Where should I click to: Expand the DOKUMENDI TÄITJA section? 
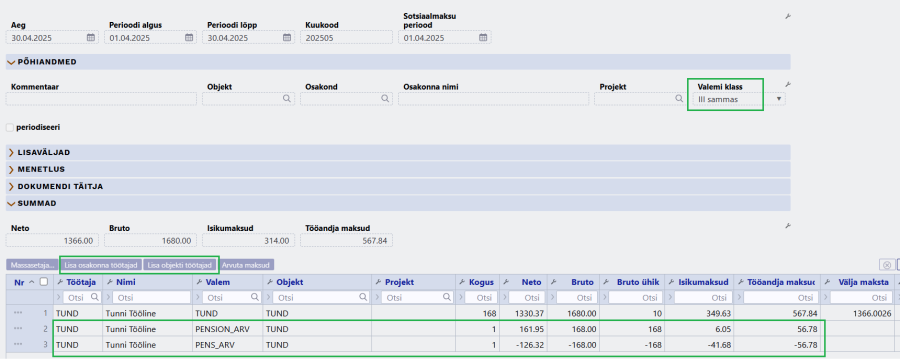11,186
